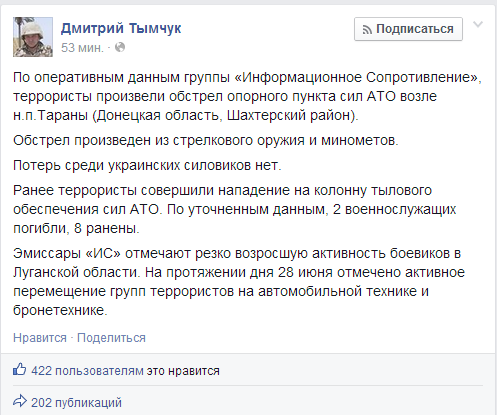Click the RSS feed icon inside Подписаться
The image size is (497, 415).
[367, 30]
